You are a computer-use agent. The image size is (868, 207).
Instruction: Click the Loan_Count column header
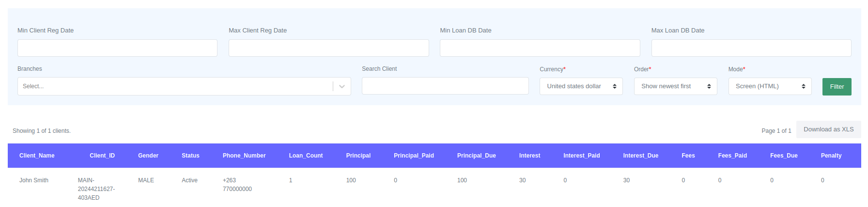[x=306, y=156]
